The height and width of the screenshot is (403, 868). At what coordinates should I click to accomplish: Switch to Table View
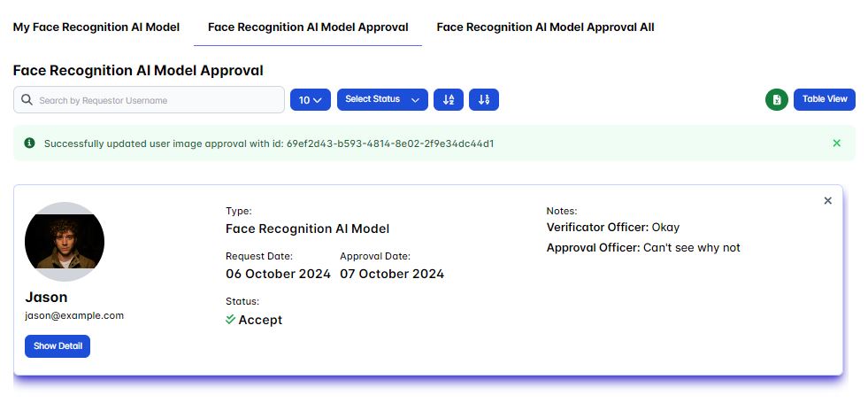pos(825,99)
